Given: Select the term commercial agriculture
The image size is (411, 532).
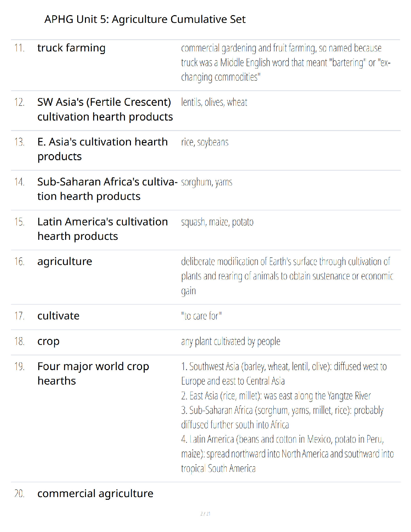Looking at the screenshot, I should click(x=95, y=493).
